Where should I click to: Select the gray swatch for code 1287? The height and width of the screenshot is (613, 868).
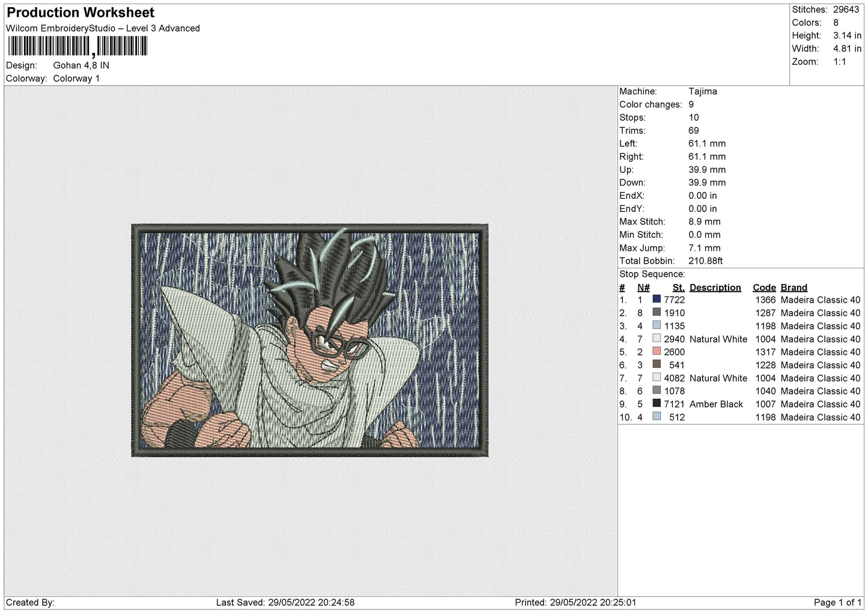(657, 313)
